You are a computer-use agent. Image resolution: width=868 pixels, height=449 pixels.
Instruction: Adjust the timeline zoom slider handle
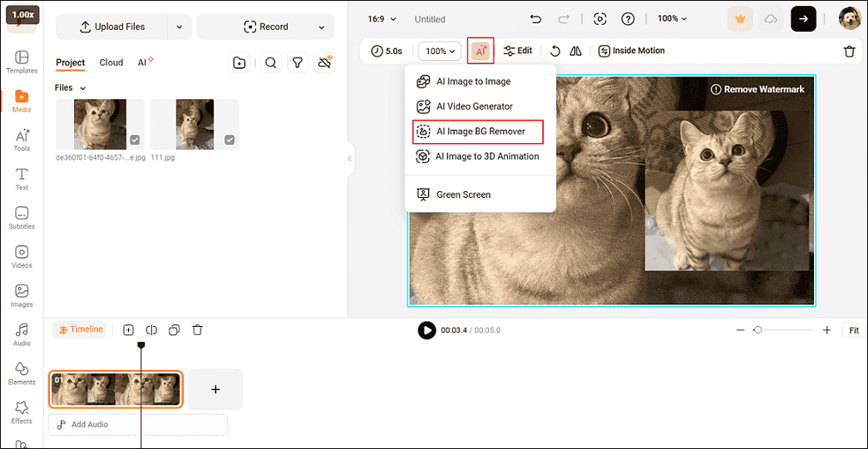click(x=758, y=330)
